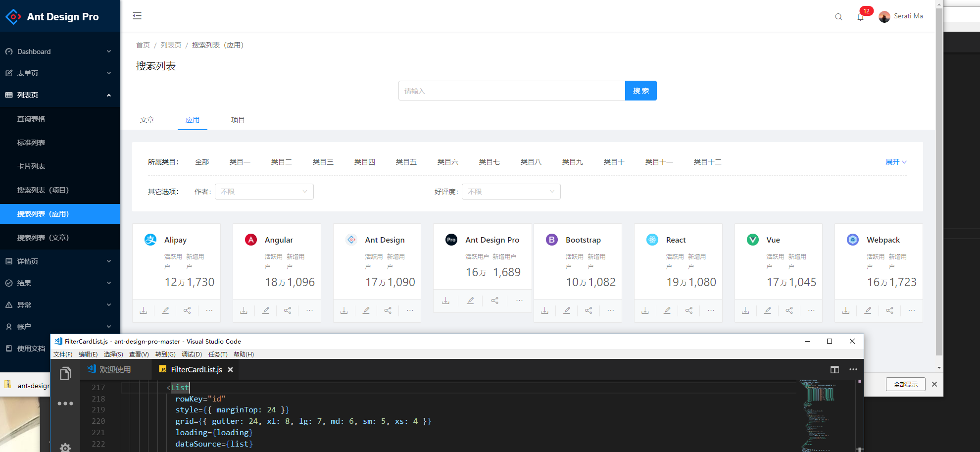The width and height of the screenshot is (980, 452).
Task: Toggle the 类目十一 category tag
Action: coord(659,162)
